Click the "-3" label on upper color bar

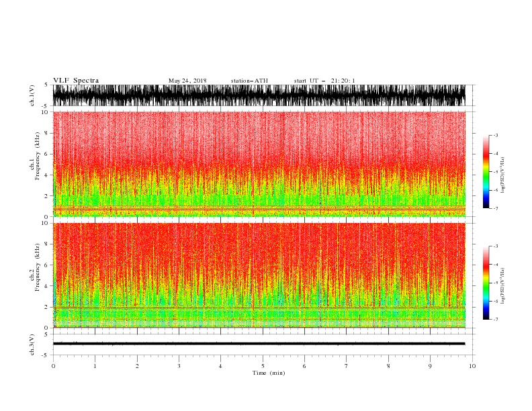[495, 135]
